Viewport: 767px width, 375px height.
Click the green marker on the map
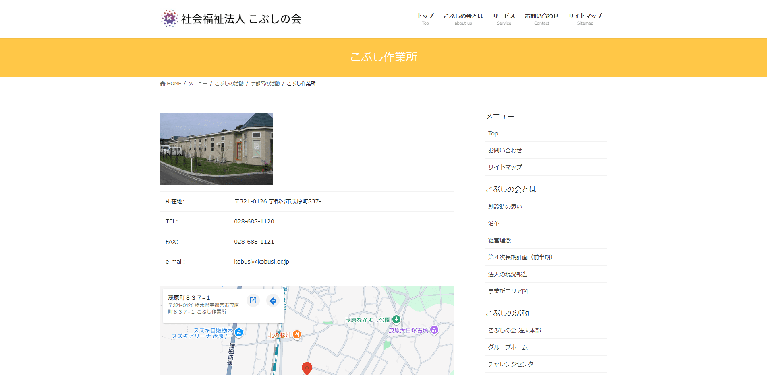coord(397,319)
